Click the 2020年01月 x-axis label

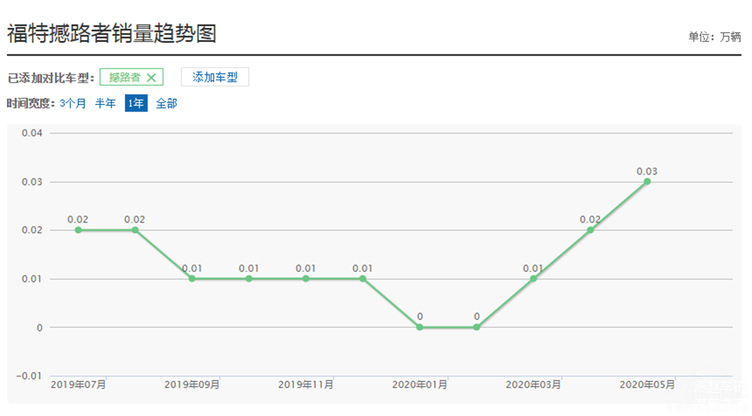420,385
